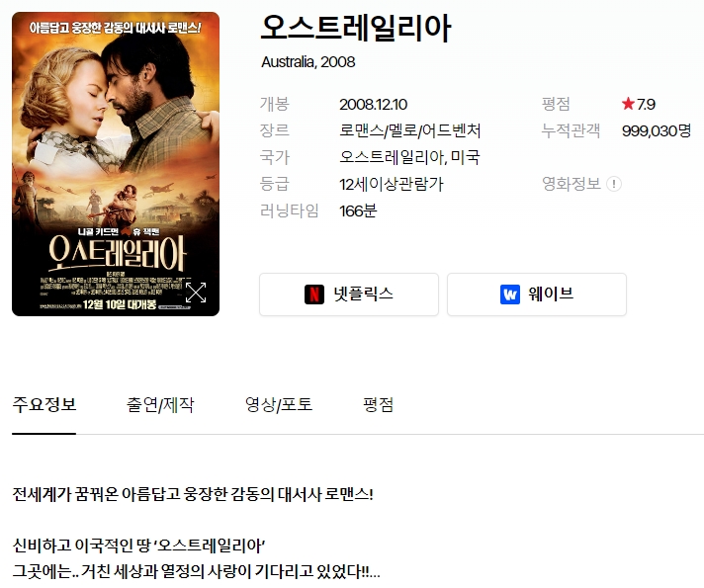
Task: Click the red Netflix N logo
Action: click(x=314, y=294)
